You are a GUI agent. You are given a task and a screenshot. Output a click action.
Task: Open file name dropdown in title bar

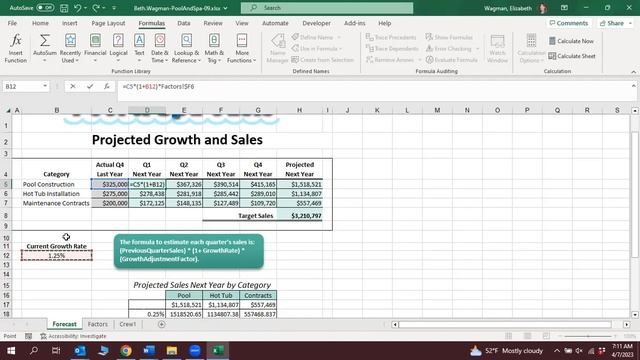(225, 8)
